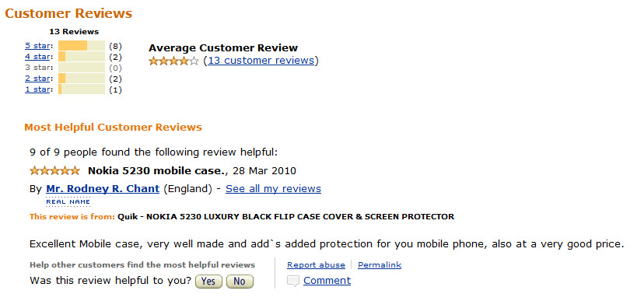Screen dimensions: 644x301
Task: Open the review Permalink
Action: click(380, 265)
